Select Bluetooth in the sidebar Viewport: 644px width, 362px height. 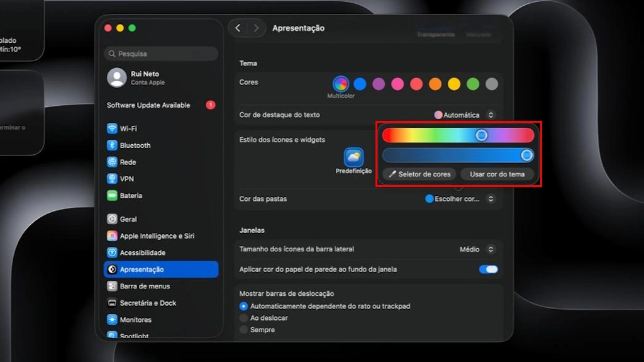(135, 145)
